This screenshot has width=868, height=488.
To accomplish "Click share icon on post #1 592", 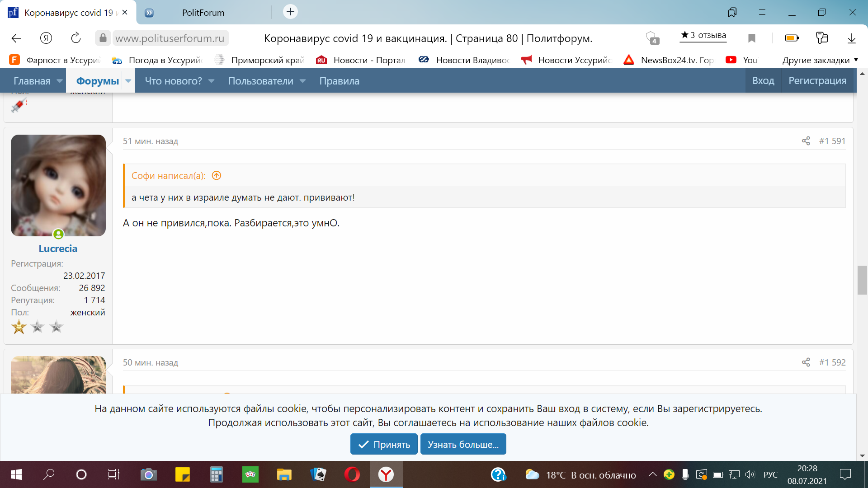I will coord(806,362).
